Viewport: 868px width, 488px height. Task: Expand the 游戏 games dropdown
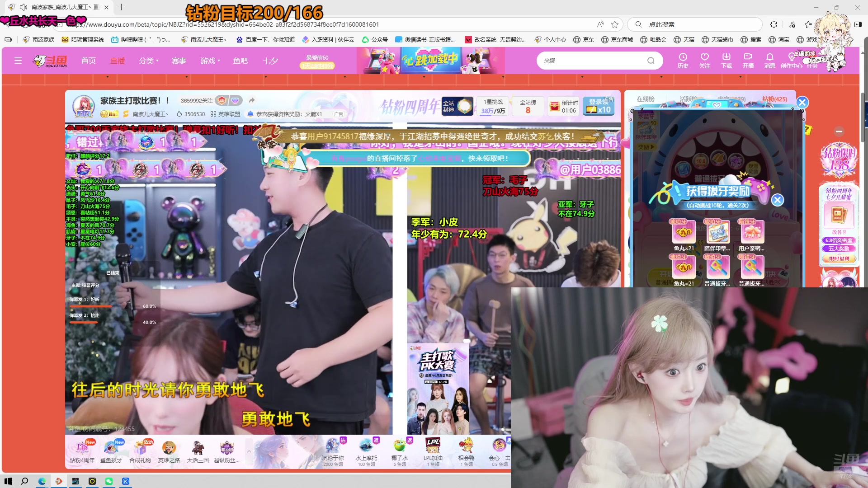(x=210, y=61)
